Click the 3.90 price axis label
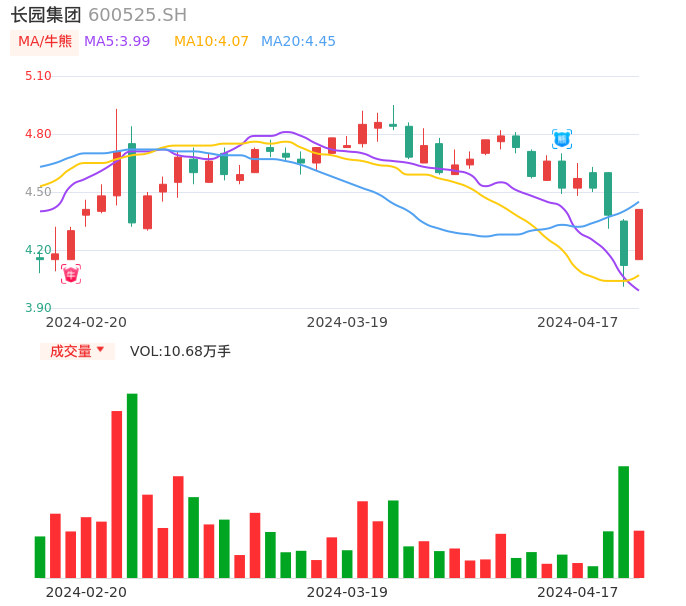Image resolution: width=686 pixels, height=606 pixels. coord(38,308)
